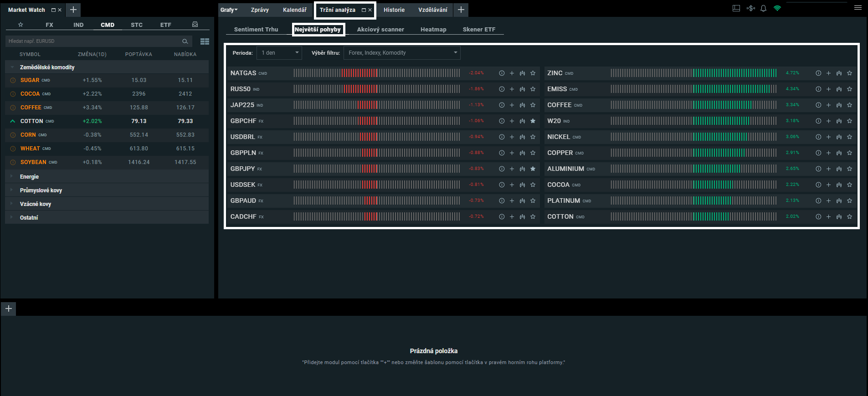
Task: Open the Kalendář tab
Action: [295, 10]
